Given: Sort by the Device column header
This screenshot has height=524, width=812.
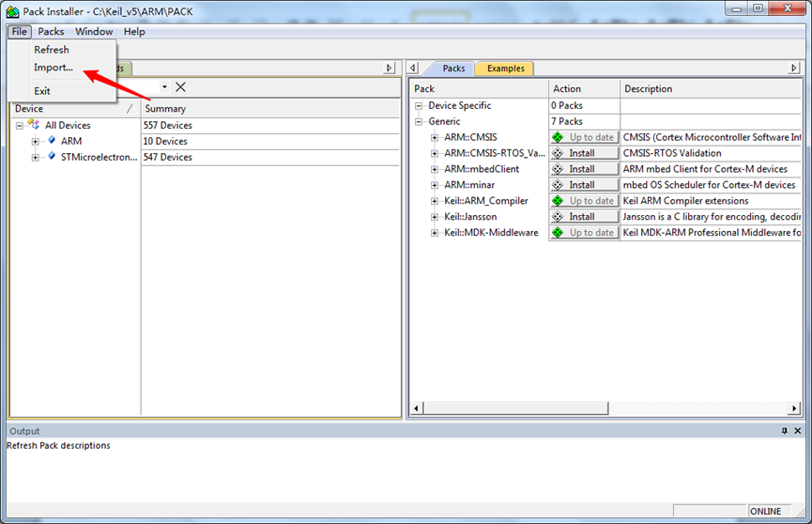Looking at the screenshot, I should click(x=75, y=109).
